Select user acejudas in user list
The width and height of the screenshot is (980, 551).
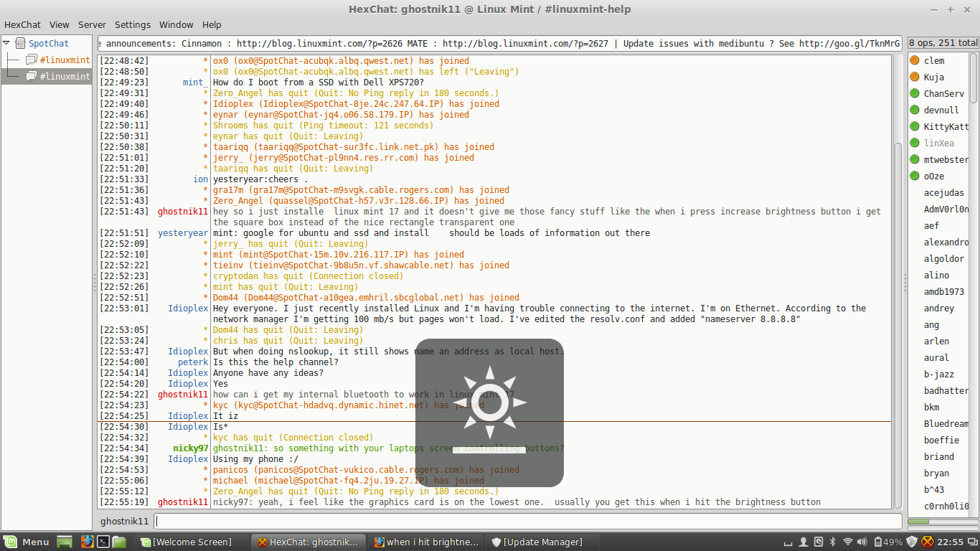[x=944, y=193]
